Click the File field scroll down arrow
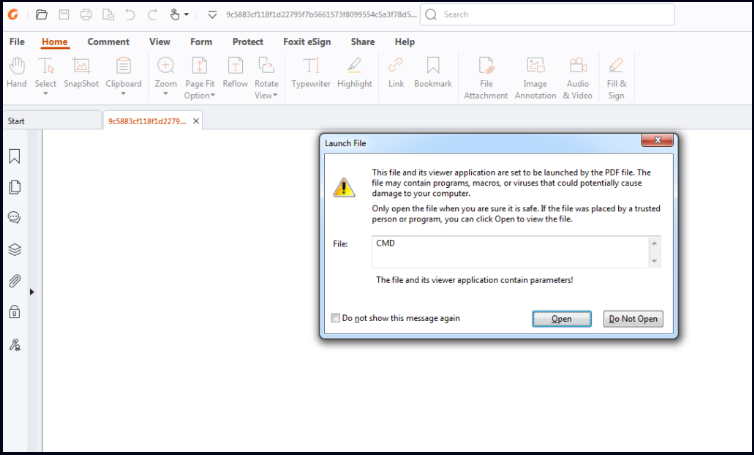 point(654,261)
